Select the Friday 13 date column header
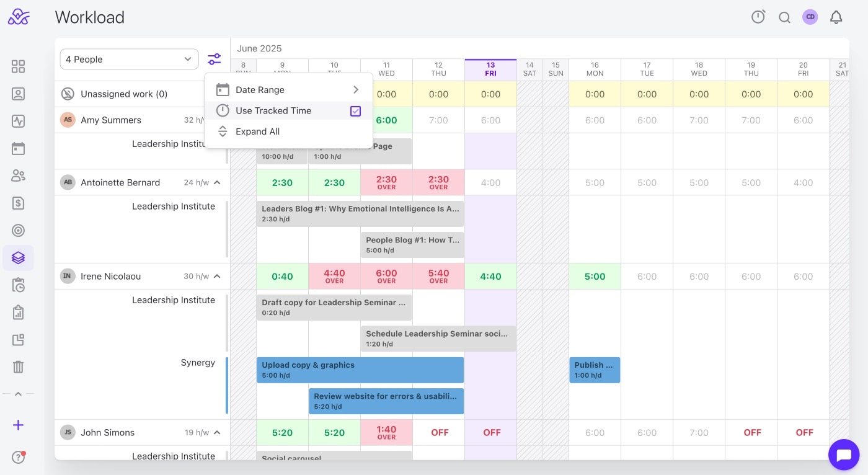This screenshot has width=868, height=475. click(x=490, y=69)
